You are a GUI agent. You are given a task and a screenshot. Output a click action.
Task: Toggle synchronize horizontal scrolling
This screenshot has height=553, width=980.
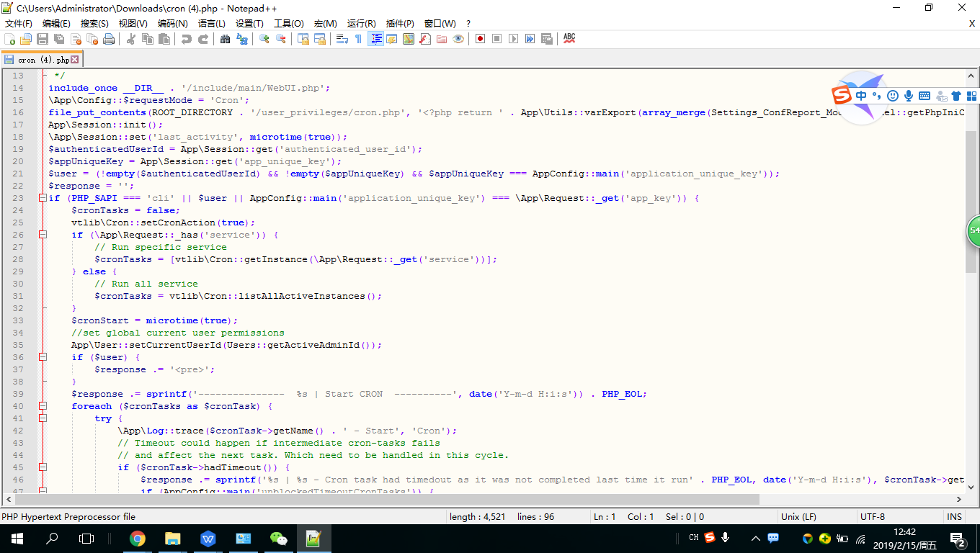(320, 39)
